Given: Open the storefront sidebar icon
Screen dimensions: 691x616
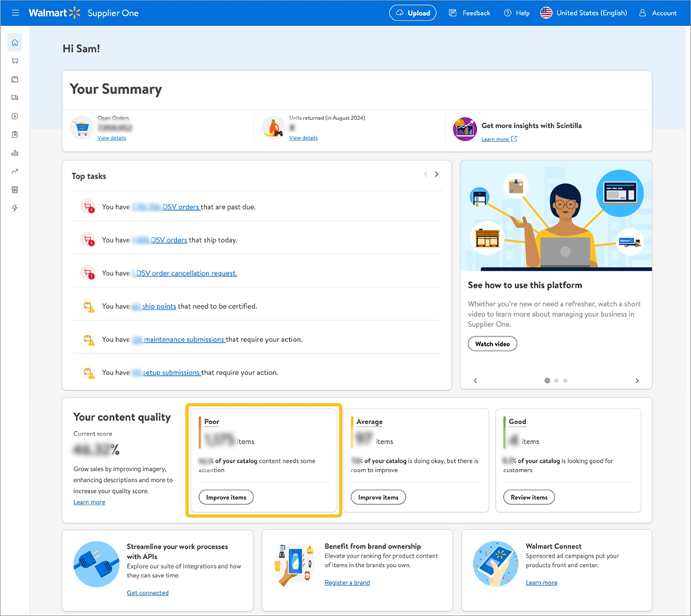Looking at the screenshot, I should tap(15, 190).
